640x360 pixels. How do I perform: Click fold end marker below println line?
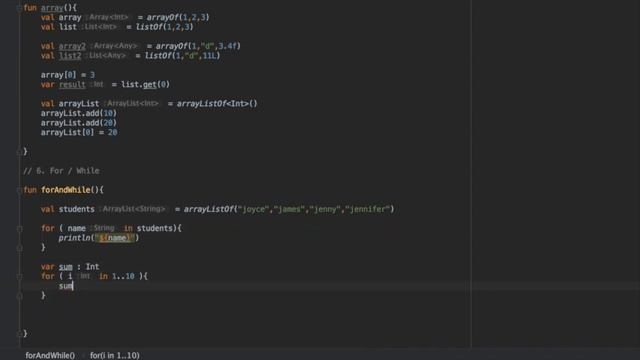click(19, 248)
